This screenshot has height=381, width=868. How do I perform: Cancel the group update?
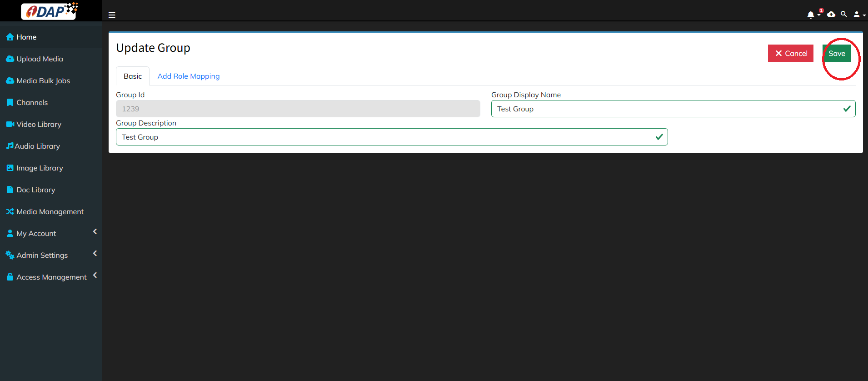pos(790,53)
